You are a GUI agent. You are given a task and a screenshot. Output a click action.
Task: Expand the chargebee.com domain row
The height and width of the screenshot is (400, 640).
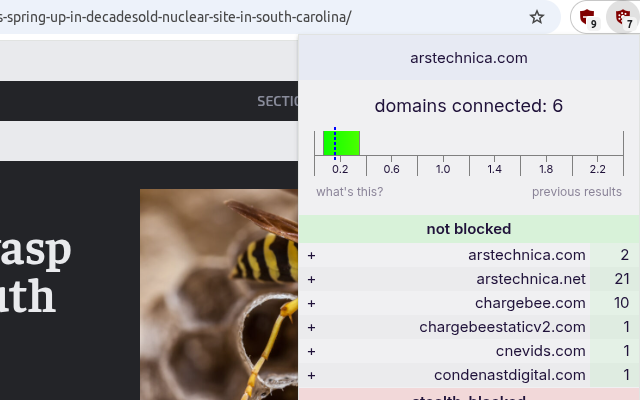pos(311,304)
